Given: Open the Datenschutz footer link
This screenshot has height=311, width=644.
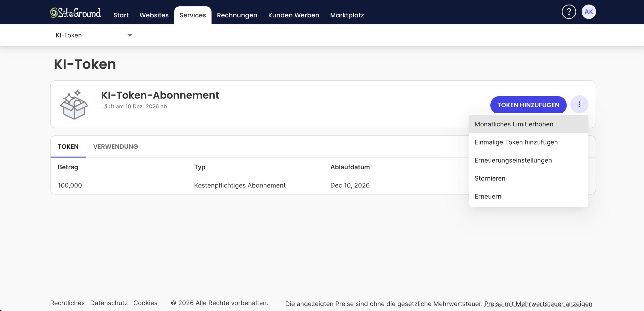Looking at the screenshot, I should pos(109,303).
